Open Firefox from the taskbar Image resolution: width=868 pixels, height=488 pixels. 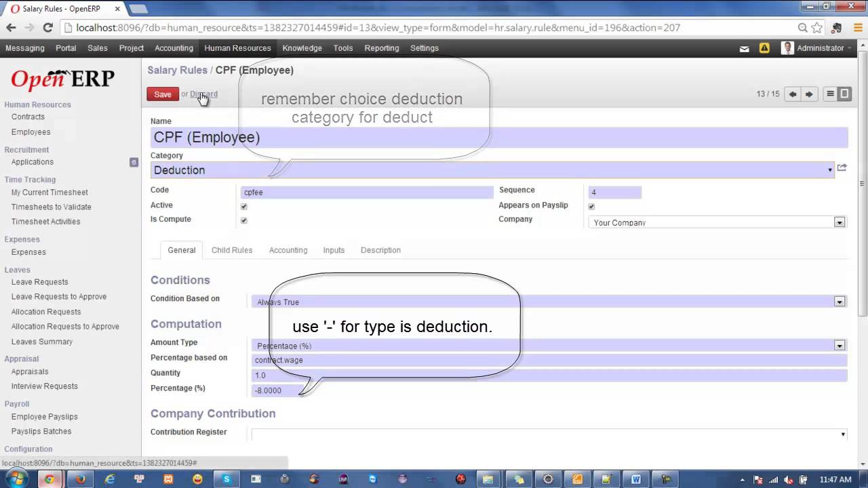point(80,479)
